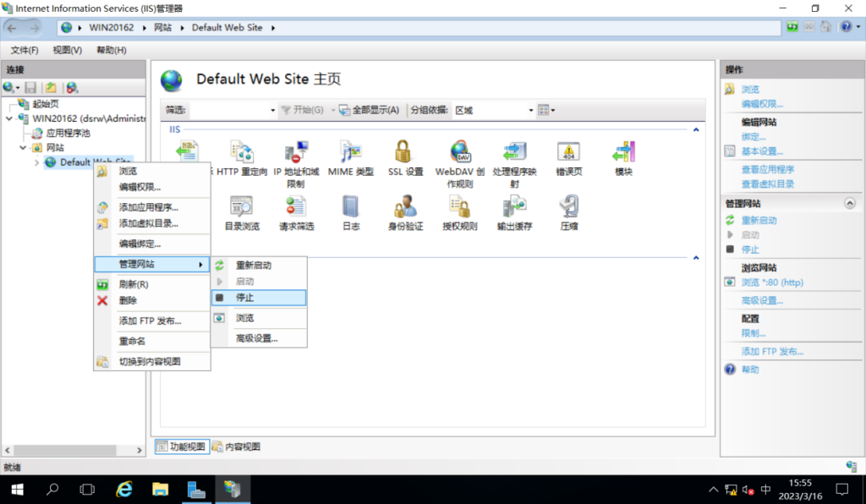Image resolution: width=866 pixels, height=504 pixels.
Task: Click the home icon beside the address bar
Action: (825, 27)
